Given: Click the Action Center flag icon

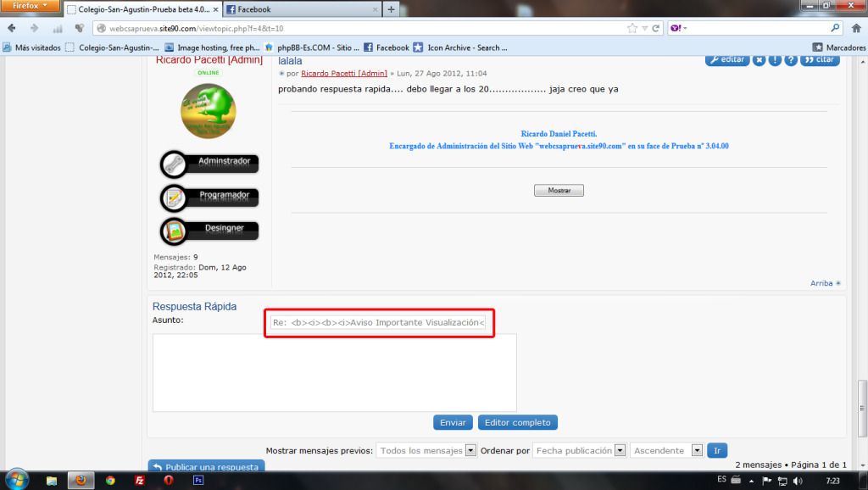Looking at the screenshot, I should point(766,481).
